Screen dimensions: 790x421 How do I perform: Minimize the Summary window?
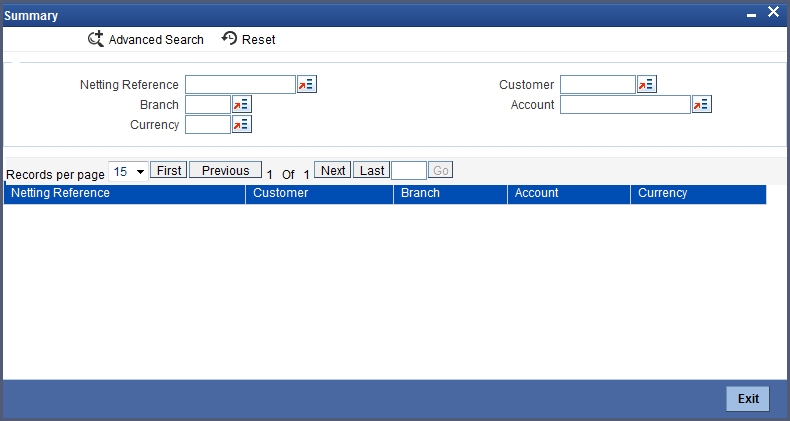(x=751, y=15)
